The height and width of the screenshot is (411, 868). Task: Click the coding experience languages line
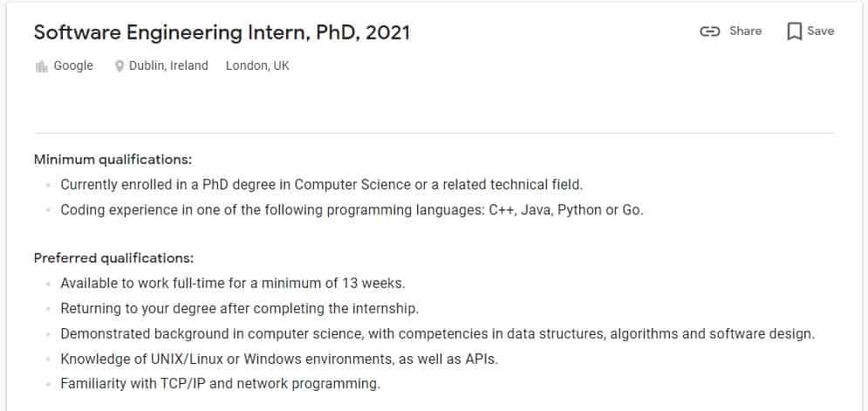[352, 210]
